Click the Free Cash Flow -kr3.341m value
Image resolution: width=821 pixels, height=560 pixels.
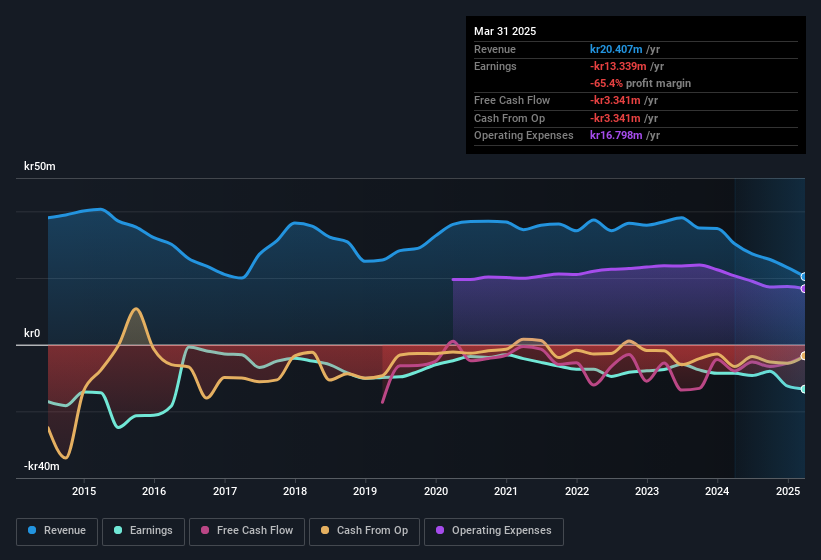[615, 100]
